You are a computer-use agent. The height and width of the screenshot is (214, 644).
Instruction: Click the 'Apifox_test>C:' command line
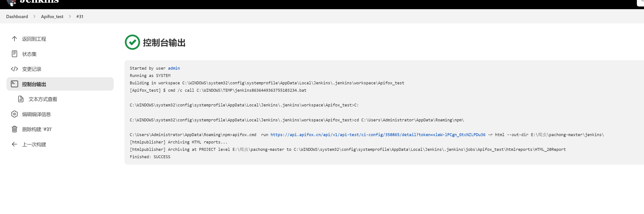click(244, 105)
